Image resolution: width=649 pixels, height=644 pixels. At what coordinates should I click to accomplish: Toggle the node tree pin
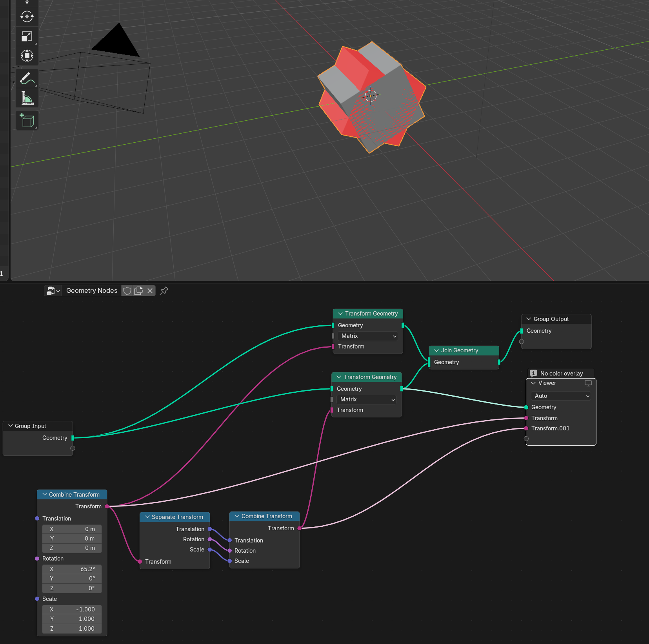coord(164,291)
